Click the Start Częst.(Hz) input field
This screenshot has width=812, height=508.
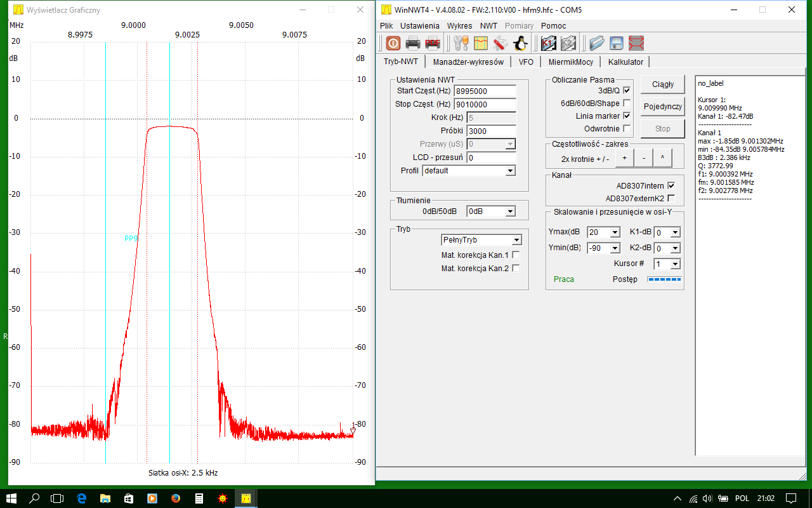click(x=485, y=91)
